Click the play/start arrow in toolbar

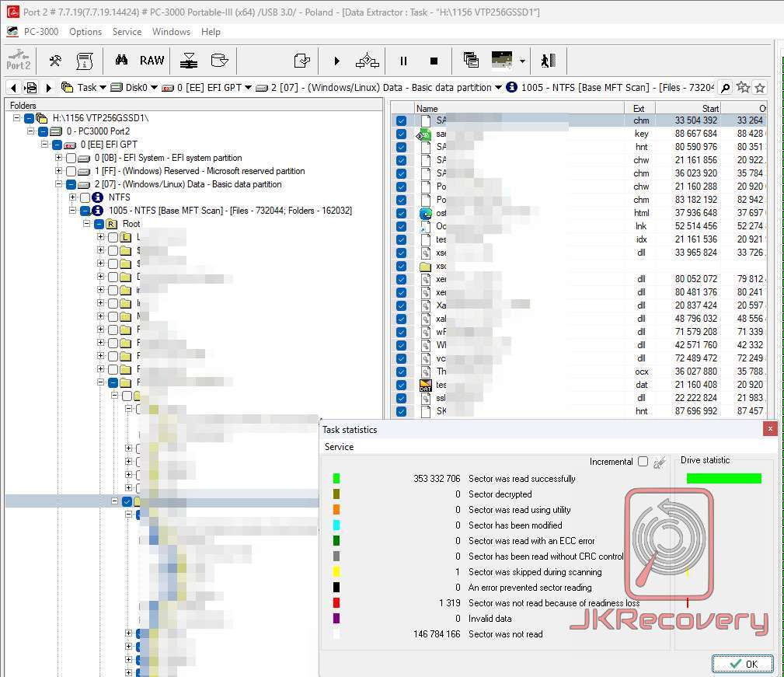336,61
